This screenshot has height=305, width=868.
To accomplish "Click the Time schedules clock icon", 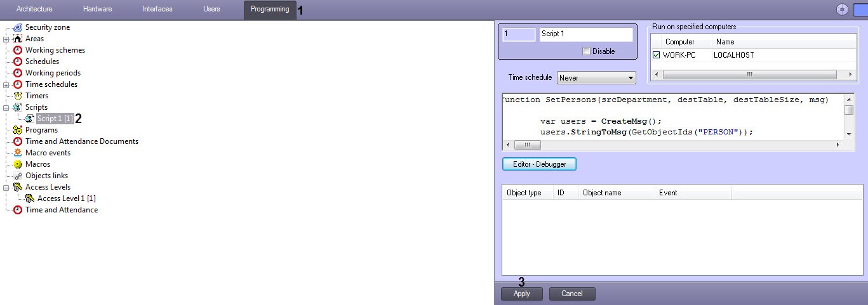I will click(x=18, y=84).
